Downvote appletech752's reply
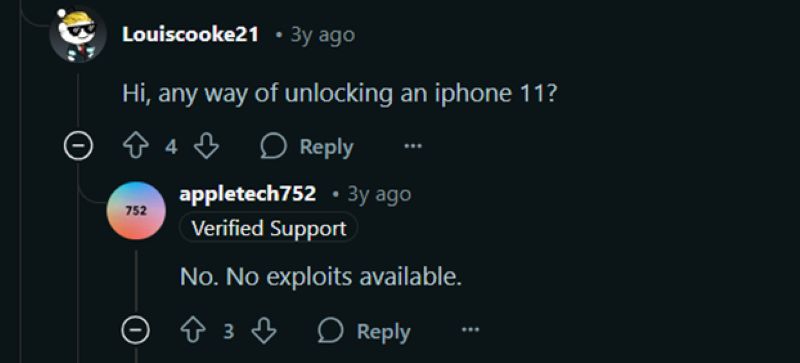Viewport: 800px width, 363px height. pyautogui.click(x=264, y=331)
